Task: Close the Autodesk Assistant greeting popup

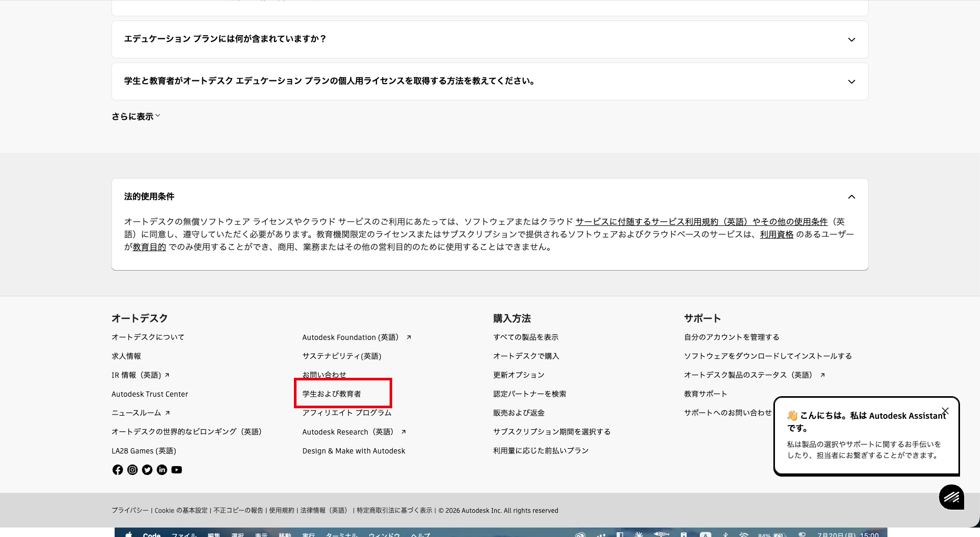Action: pos(945,411)
